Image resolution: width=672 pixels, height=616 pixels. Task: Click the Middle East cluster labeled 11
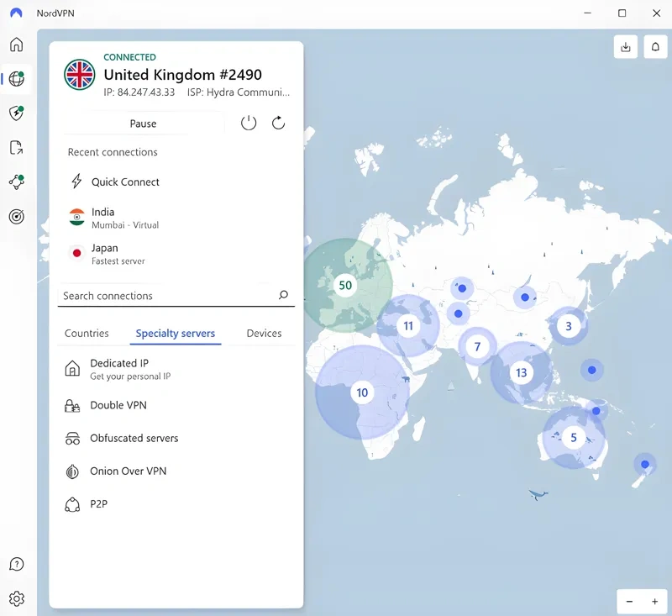tap(408, 326)
